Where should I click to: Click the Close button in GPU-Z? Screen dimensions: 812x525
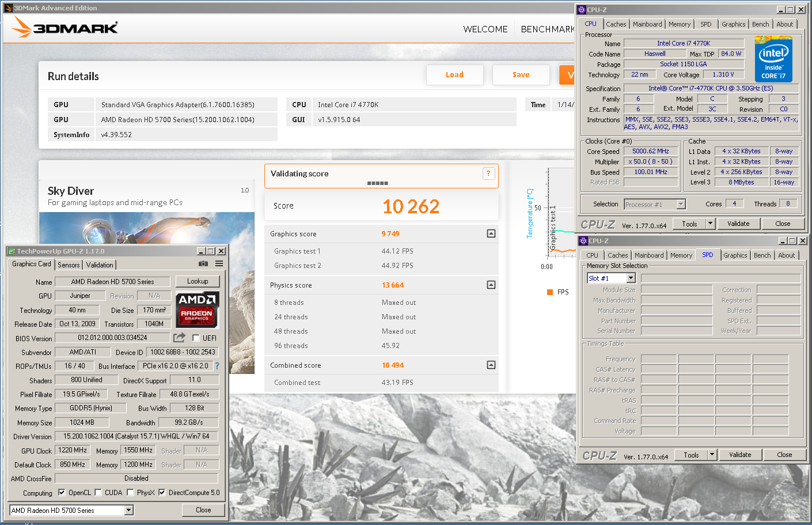(203, 510)
